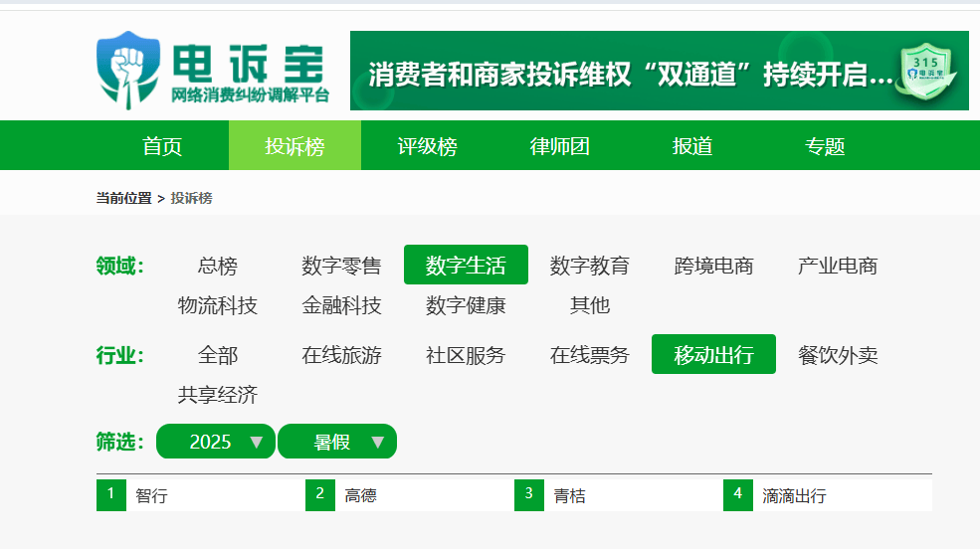Open the rank 4 滴滴出行 entry
This screenshot has width=980, height=549.
pyautogui.click(x=793, y=495)
